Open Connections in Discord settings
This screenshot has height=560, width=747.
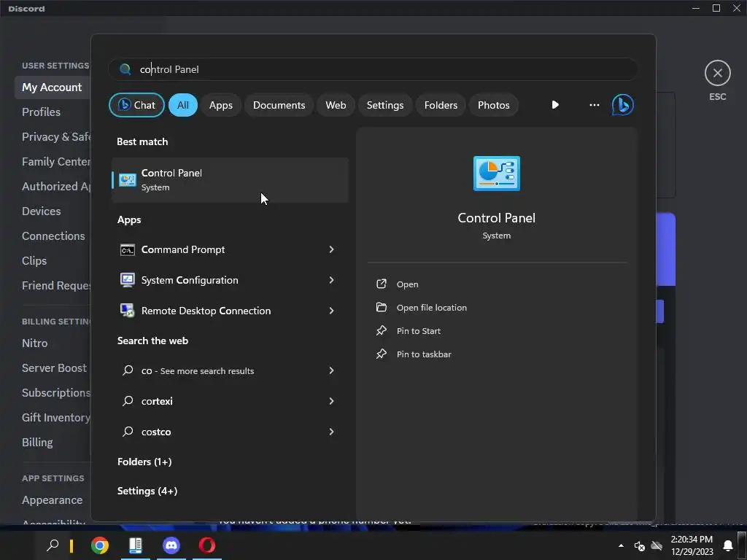point(53,236)
